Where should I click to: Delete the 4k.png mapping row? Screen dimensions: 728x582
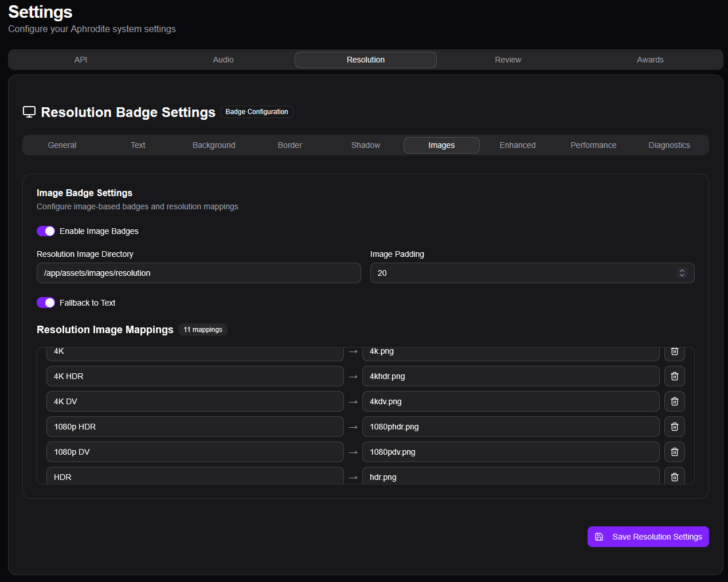pyautogui.click(x=675, y=353)
